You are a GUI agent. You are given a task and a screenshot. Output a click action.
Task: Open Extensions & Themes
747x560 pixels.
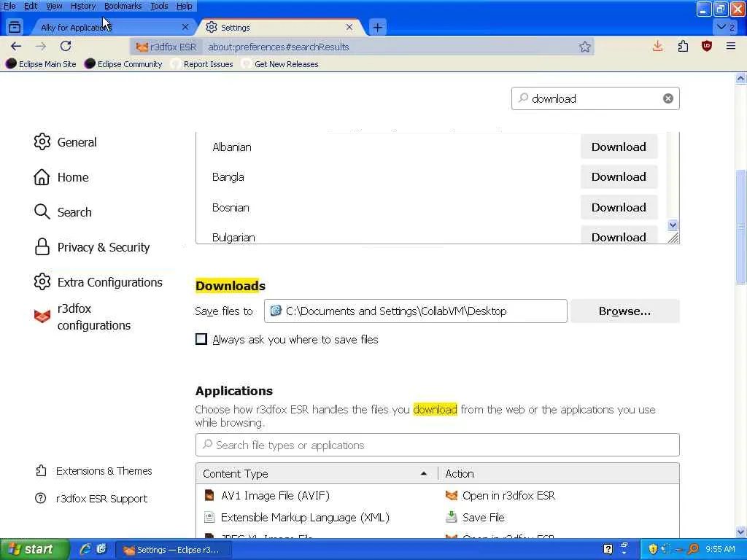pyautogui.click(x=93, y=471)
